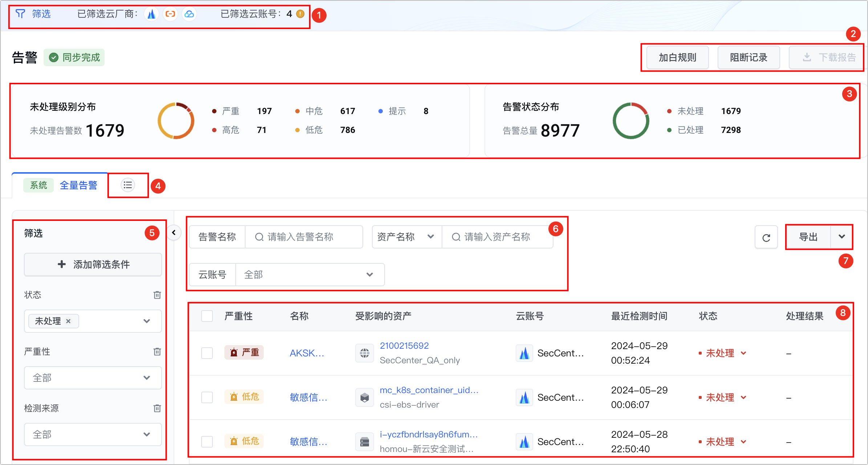The width and height of the screenshot is (868, 465).
Task: Click the 最近检测时间 column header
Action: tap(639, 316)
